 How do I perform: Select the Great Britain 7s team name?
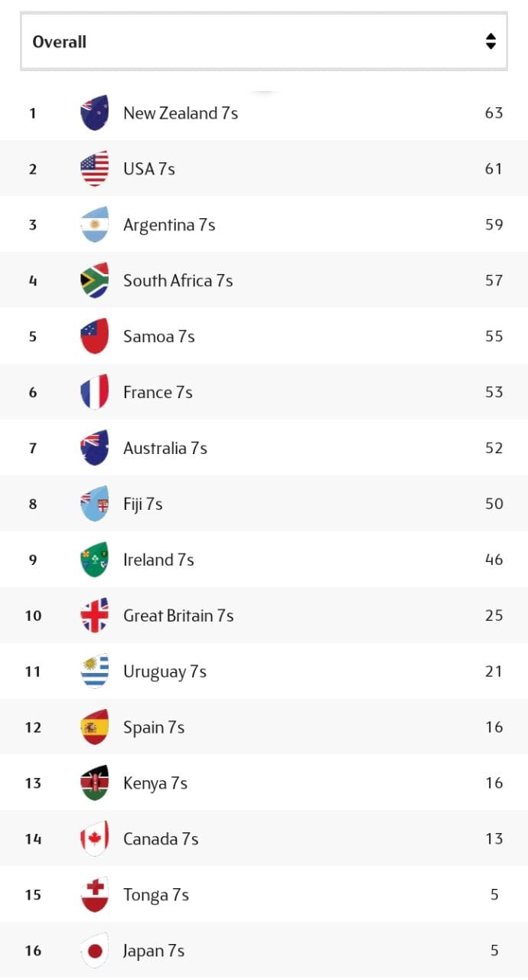[178, 616]
